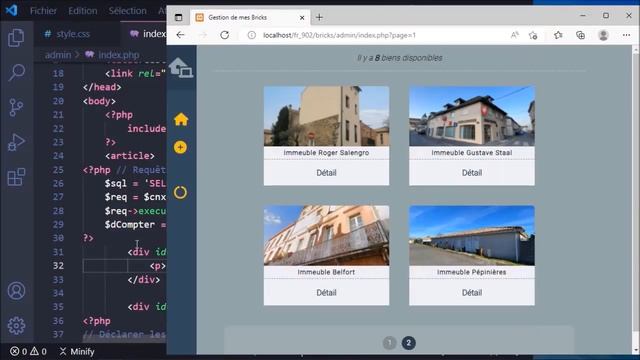Click the errors count in status bar
This screenshot has width=640, height=360.
19,351
